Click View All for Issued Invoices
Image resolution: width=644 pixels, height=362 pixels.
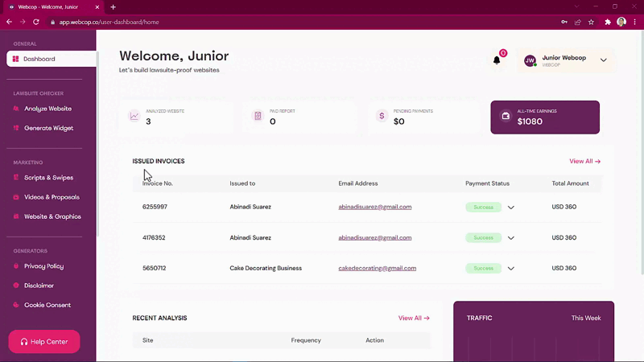point(585,162)
